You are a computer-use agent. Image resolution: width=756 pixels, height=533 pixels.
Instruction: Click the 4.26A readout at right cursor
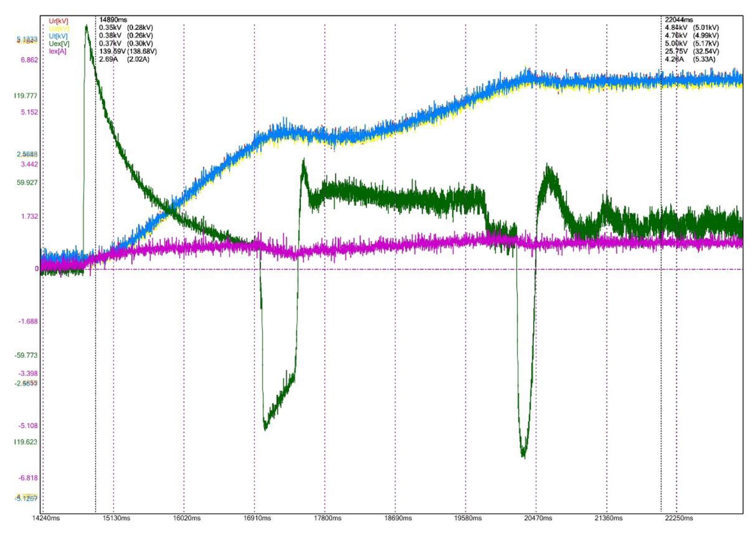point(674,59)
